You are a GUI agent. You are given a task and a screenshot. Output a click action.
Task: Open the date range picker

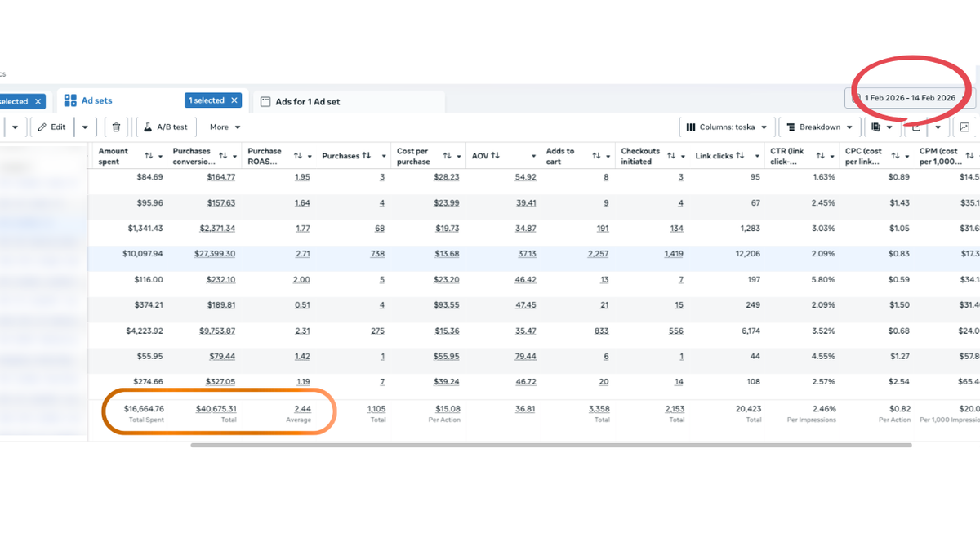point(908,98)
